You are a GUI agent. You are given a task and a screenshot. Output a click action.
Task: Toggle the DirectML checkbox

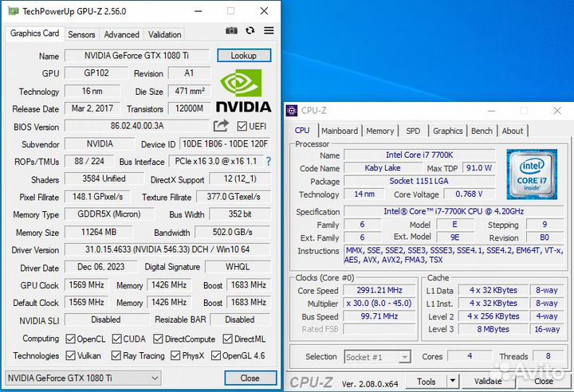(x=227, y=339)
